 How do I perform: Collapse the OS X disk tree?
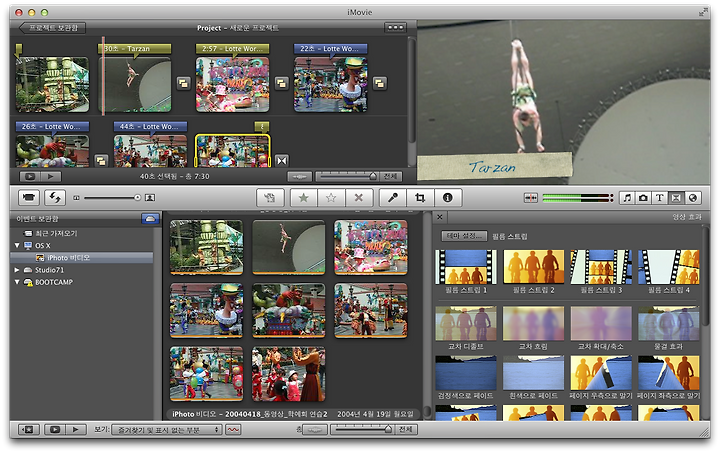[x=17, y=246]
